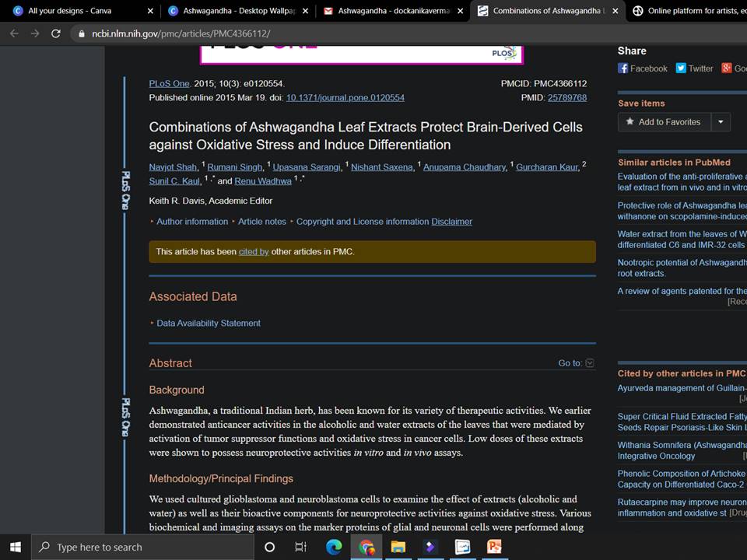Open File Explorer from the taskbar
This screenshot has width=747, height=560.
(x=398, y=547)
